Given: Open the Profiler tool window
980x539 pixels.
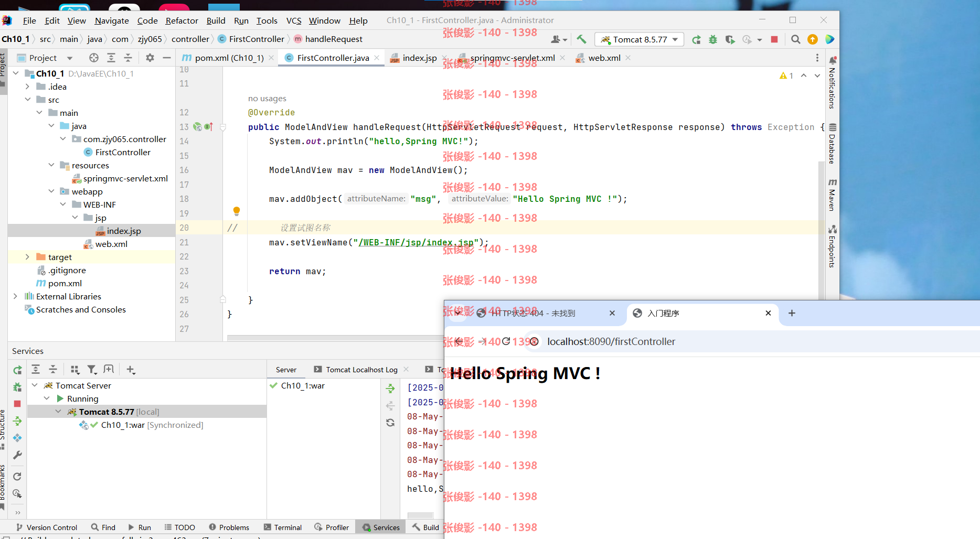Looking at the screenshot, I should 332,527.
